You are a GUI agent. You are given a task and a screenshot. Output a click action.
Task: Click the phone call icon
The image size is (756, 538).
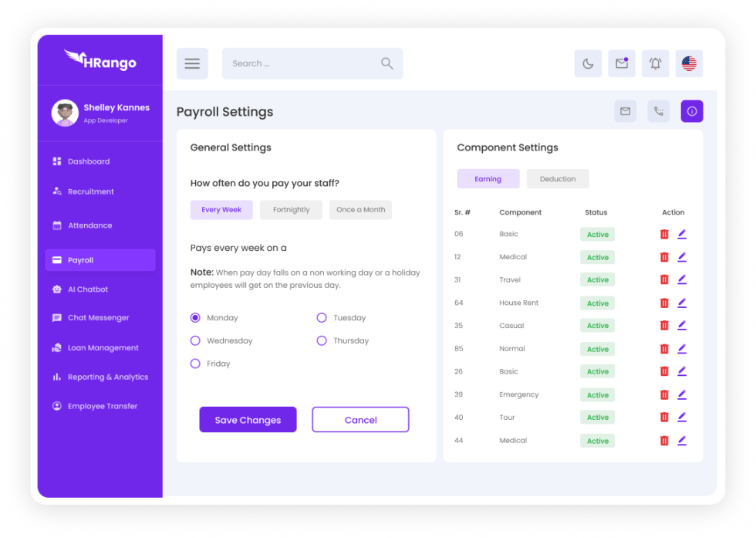[x=658, y=111]
